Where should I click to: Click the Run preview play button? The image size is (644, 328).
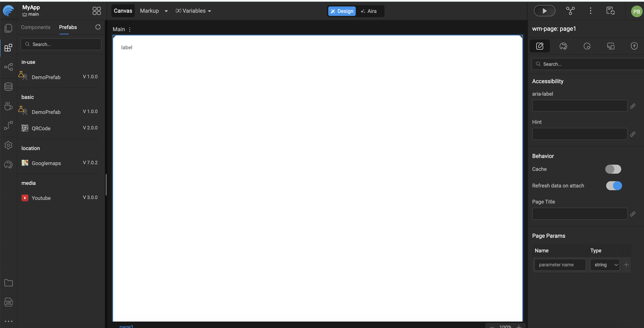[544, 11]
